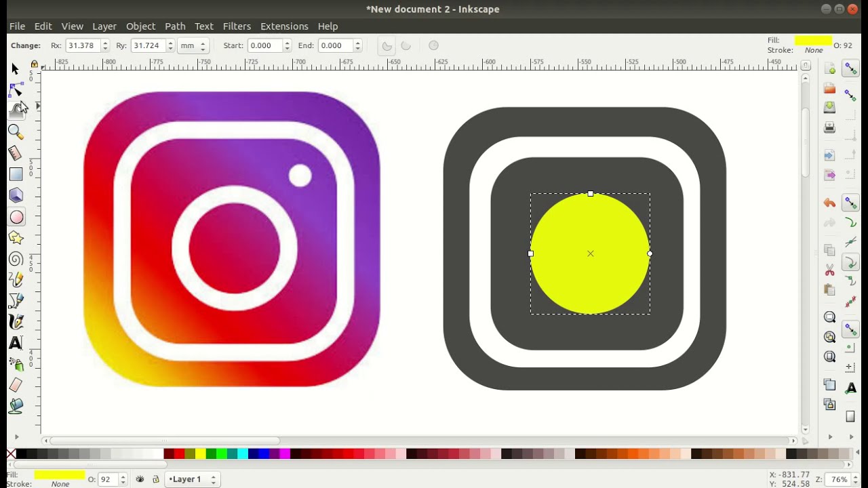Click the Rx input field
Viewport: 868px width, 488px height.
point(83,45)
